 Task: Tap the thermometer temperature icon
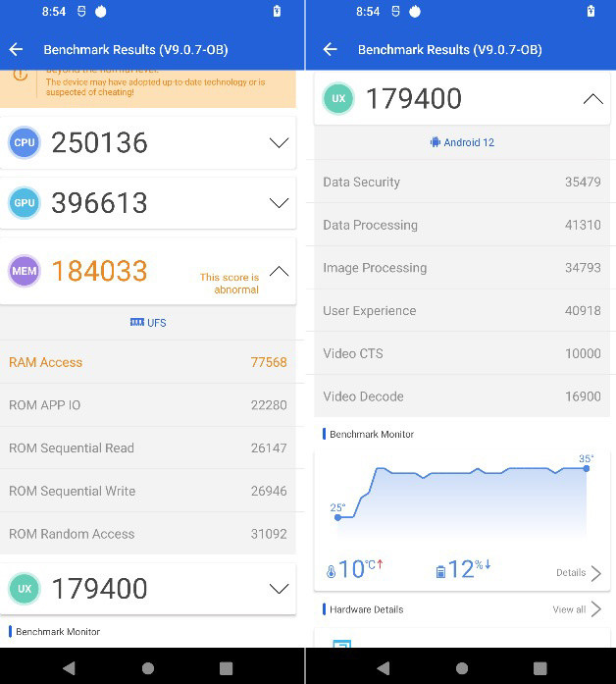pyautogui.click(x=332, y=571)
